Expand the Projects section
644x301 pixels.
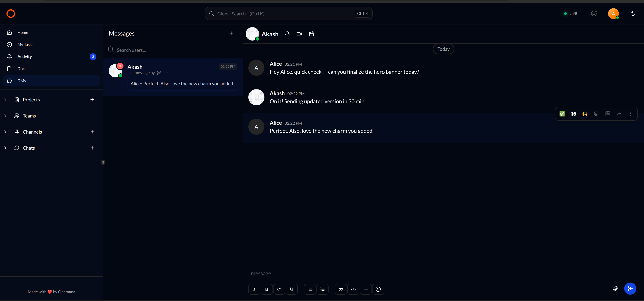5,100
